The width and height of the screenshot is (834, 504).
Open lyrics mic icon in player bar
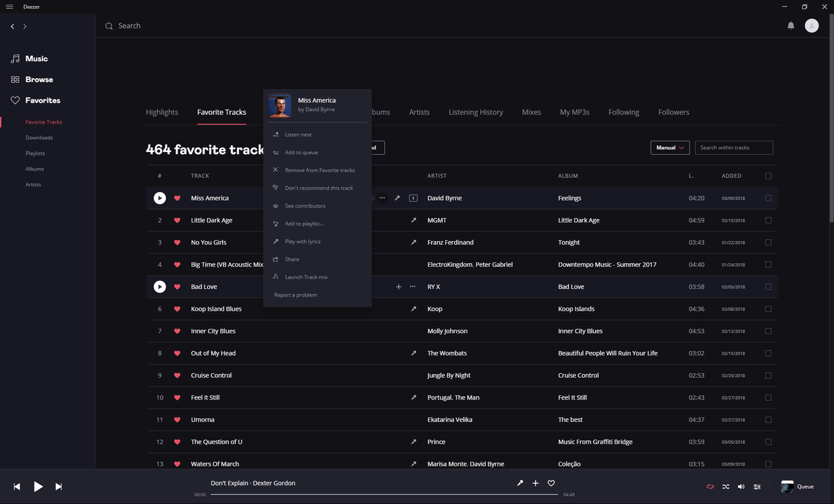tap(520, 483)
